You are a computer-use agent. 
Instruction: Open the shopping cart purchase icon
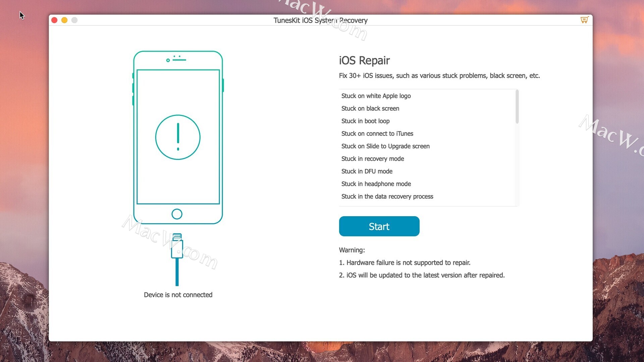coord(584,20)
